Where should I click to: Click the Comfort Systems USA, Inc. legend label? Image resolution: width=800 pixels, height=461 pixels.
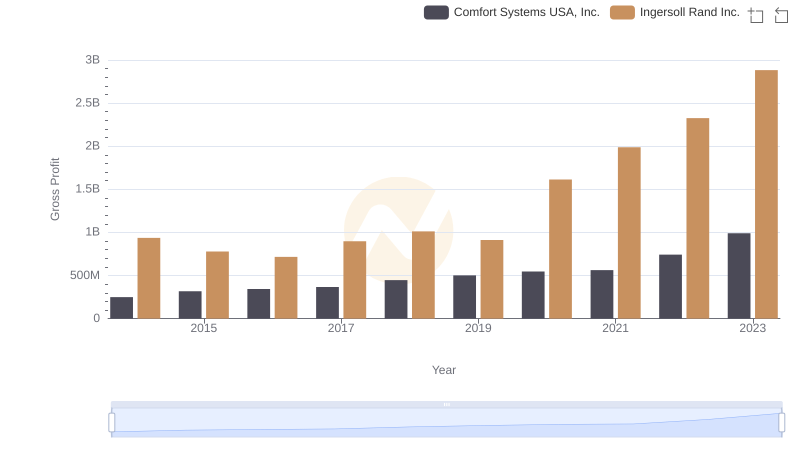[527, 12]
